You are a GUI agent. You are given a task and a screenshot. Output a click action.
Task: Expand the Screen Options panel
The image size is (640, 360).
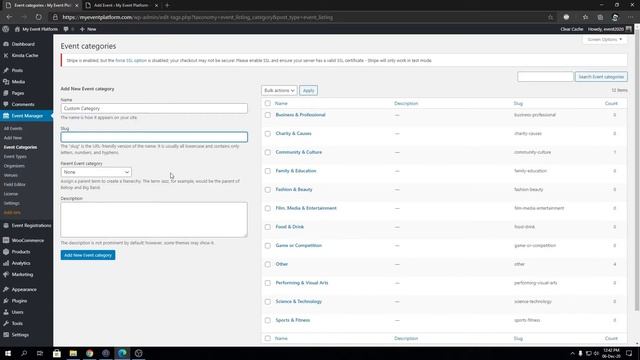(x=604, y=40)
